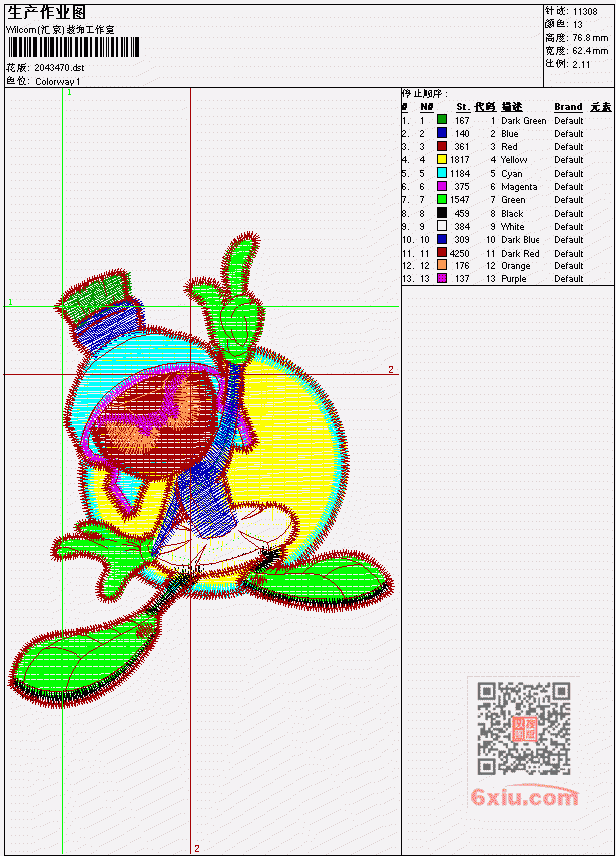This screenshot has width=616, height=856.
Task: Click the Orange color swatch
Action: click(x=442, y=265)
